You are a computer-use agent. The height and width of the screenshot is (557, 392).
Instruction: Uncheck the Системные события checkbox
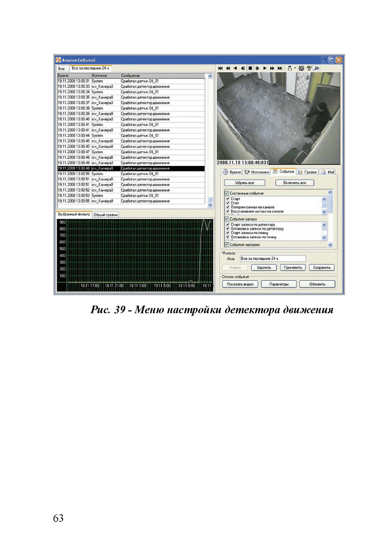pyautogui.click(x=227, y=193)
